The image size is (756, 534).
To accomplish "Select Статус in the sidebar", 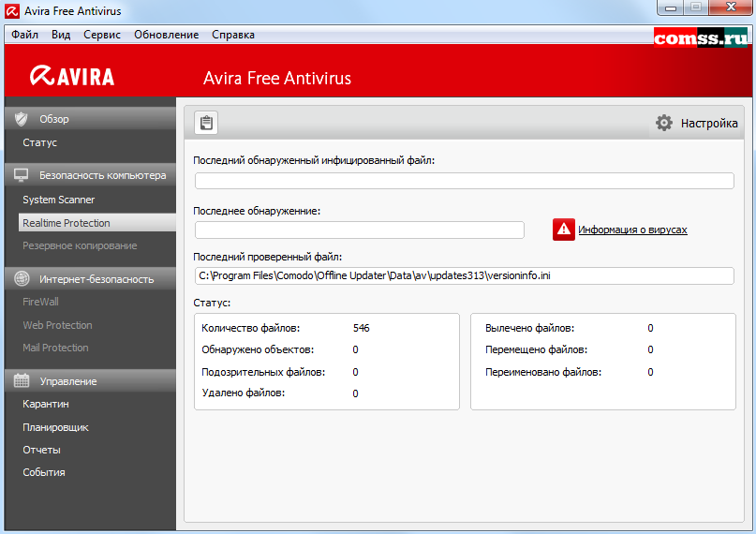I will 40,142.
